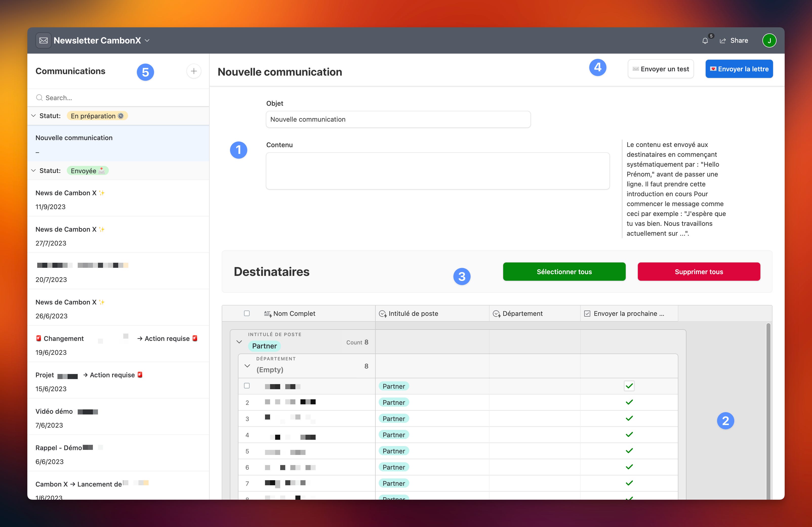Collapse the 'En préparation' status group
Image resolution: width=812 pixels, height=527 pixels.
point(33,116)
